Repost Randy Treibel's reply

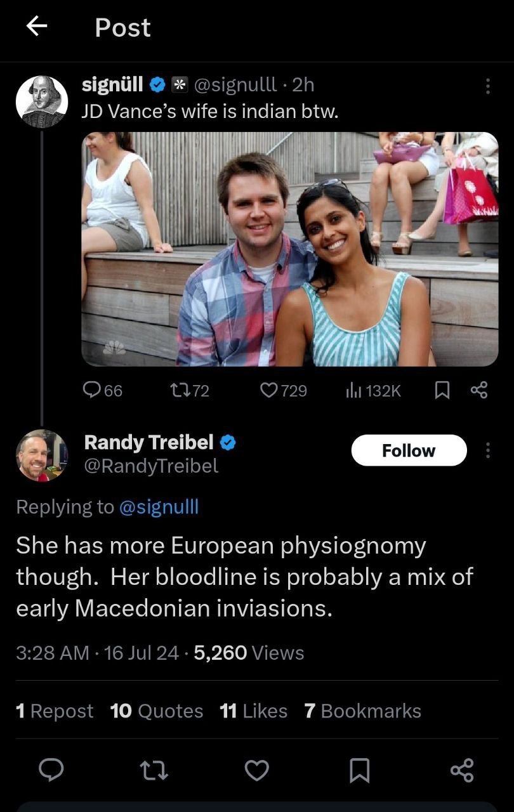(154, 770)
